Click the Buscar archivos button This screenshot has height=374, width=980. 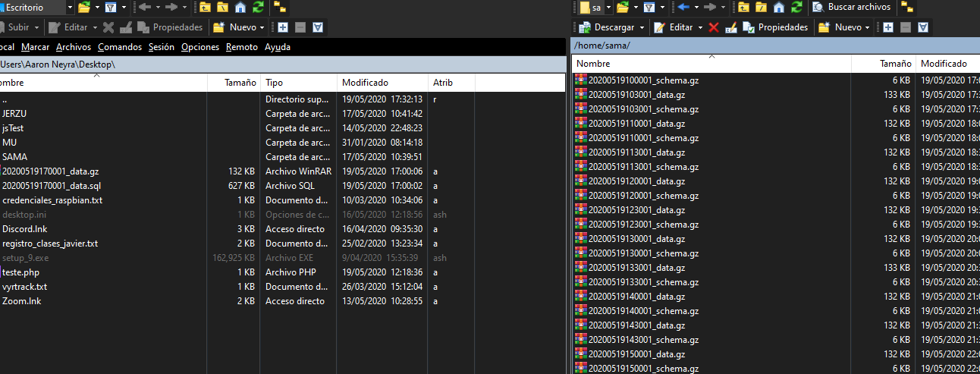click(x=853, y=8)
